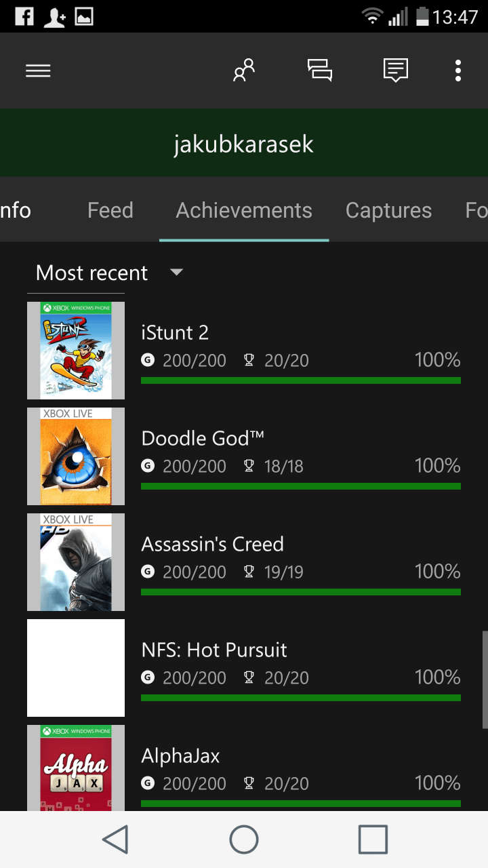The height and width of the screenshot is (868, 488).
Task: Open NFS: Hot Pursuit achievements title
Action: pyautogui.click(x=214, y=650)
